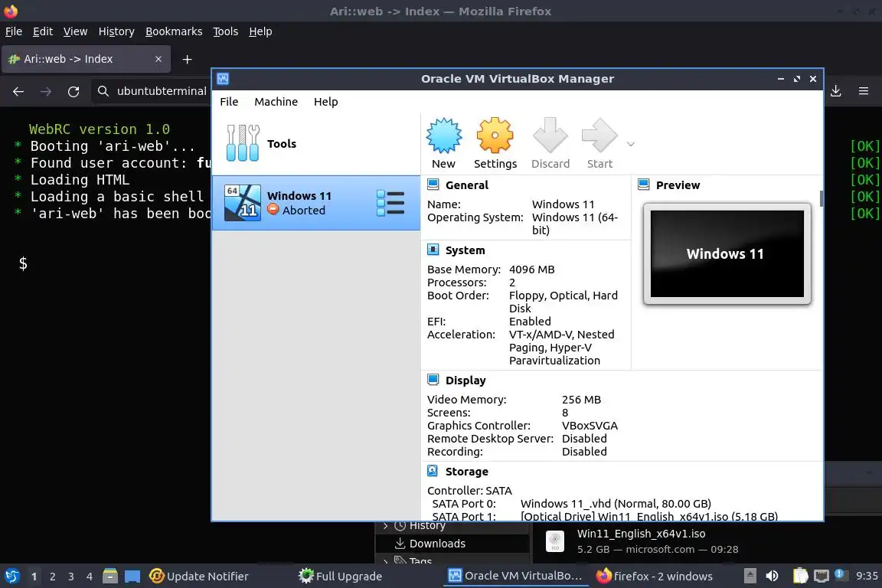Switch to workspace 4

(90, 577)
